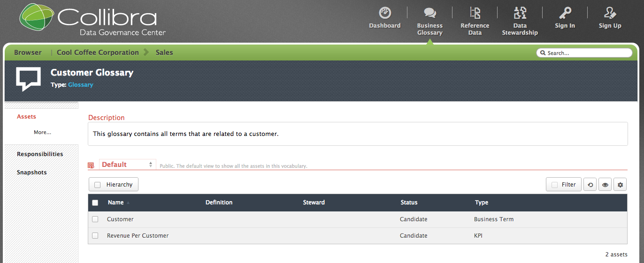644x263 pixels.
Task: Click Candidate status in Revenue Per Customer row
Action: click(x=414, y=236)
